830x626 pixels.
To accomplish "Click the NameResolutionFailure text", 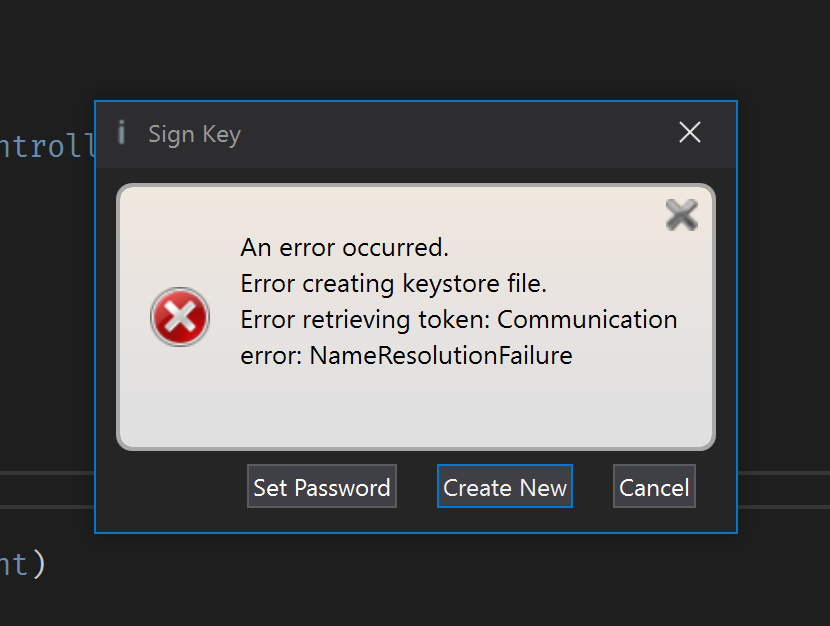I will pyautogui.click(x=441, y=355).
